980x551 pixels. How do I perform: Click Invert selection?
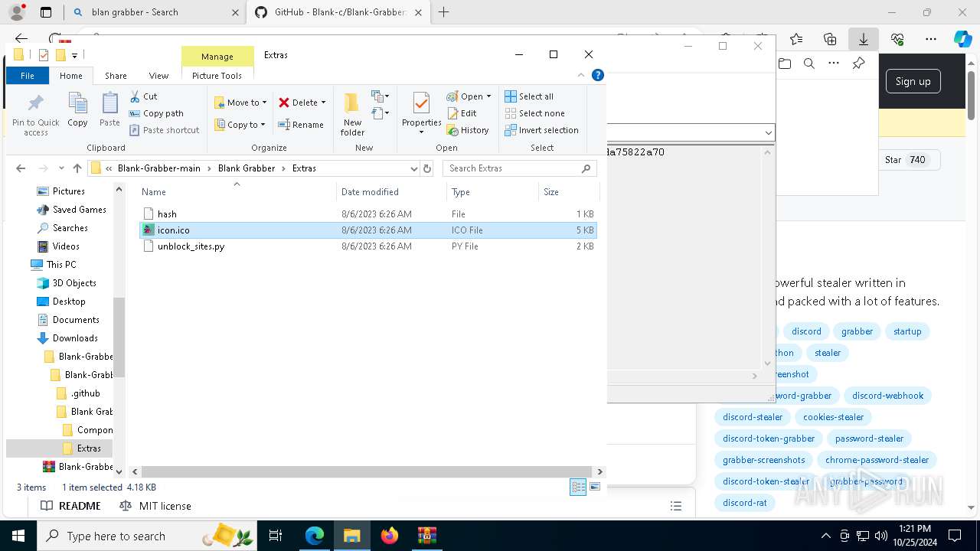(541, 130)
